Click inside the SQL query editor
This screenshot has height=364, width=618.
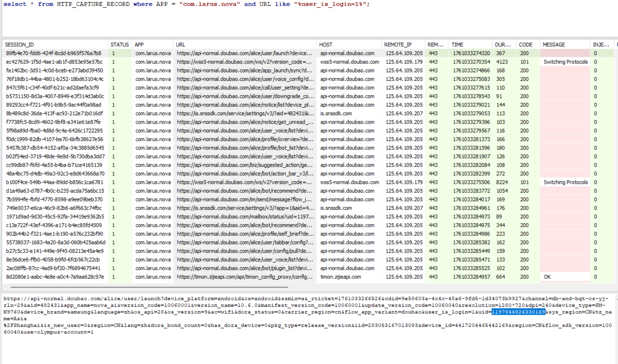[x=287, y=19]
